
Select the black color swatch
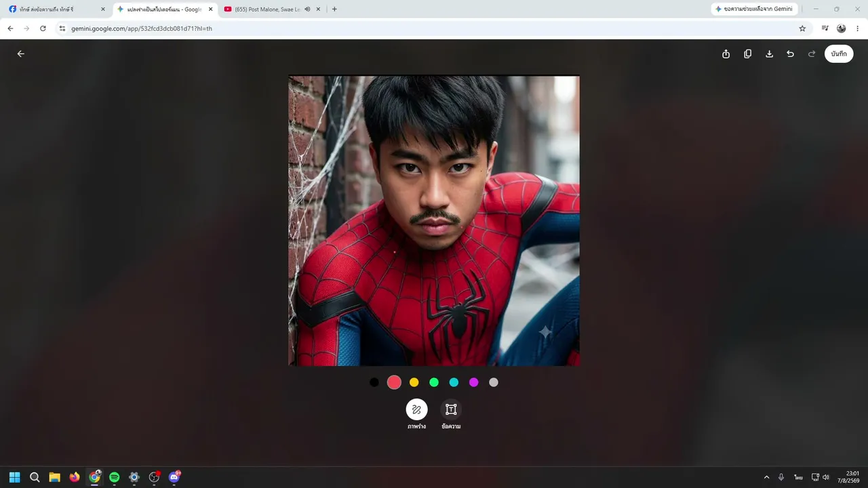click(374, 382)
